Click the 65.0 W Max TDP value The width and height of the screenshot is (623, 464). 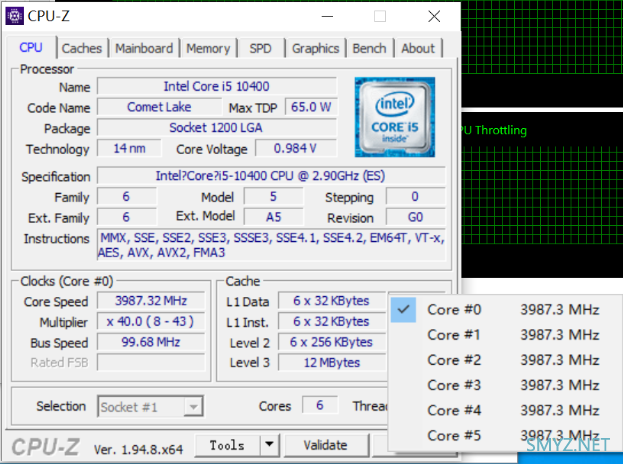click(x=311, y=107)
